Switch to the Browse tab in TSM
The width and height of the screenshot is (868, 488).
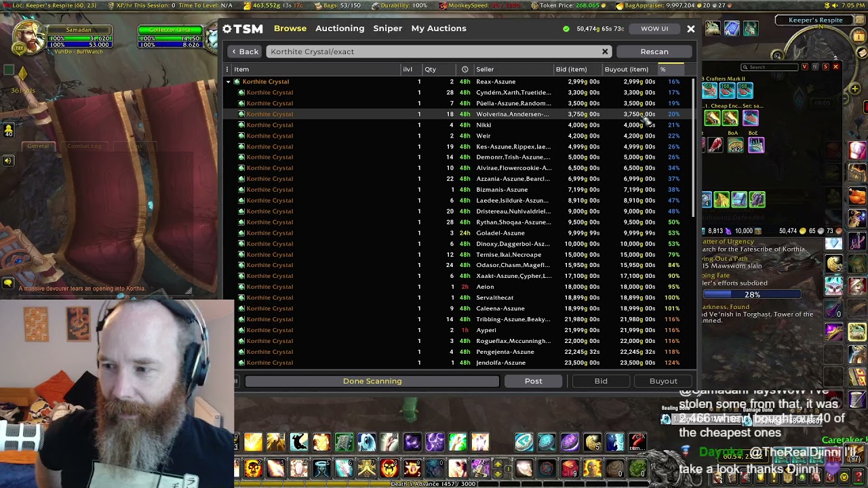[290, 28]
